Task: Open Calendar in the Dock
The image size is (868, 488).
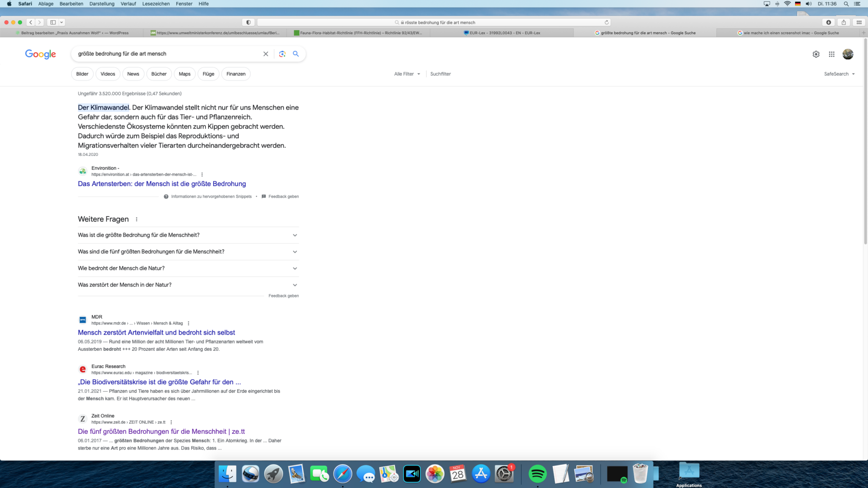Action: pyautogui.click(x=458, y=474)
